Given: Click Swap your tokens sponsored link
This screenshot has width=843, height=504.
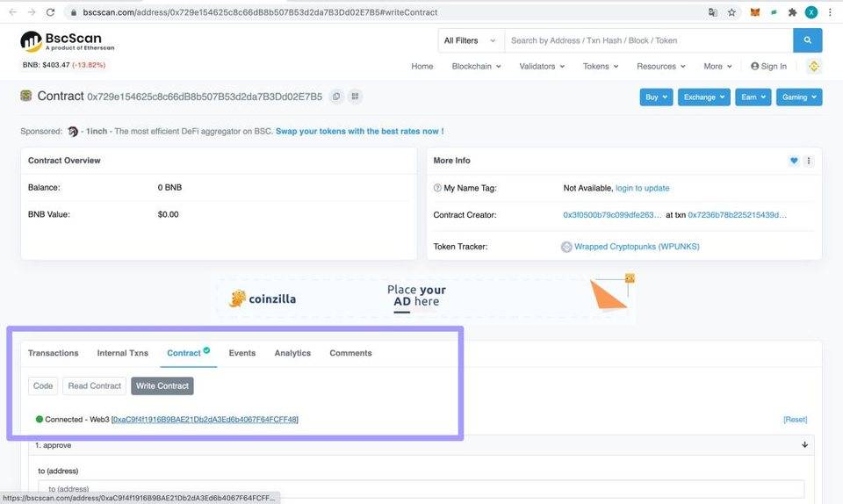Looking at the screenshot, I should (360, 131).
